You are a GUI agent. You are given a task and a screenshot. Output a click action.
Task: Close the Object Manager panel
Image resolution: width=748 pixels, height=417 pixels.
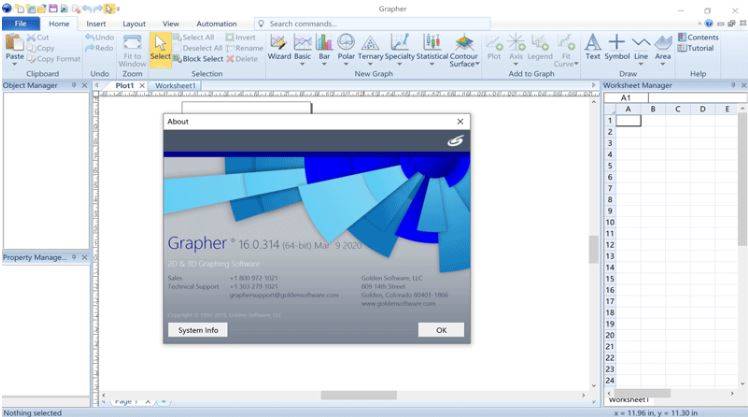click(84, 85)
